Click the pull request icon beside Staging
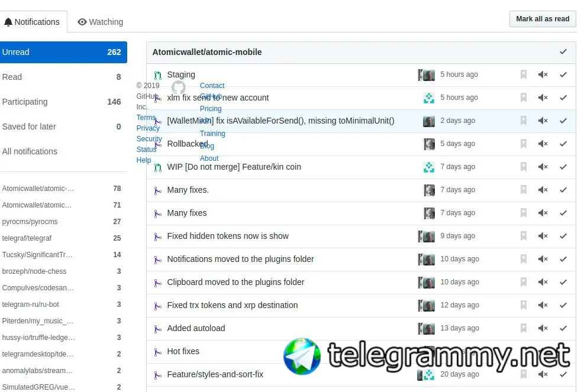This screenshot has height=392, width=581. pyautogui.click(x=158, y=75)
